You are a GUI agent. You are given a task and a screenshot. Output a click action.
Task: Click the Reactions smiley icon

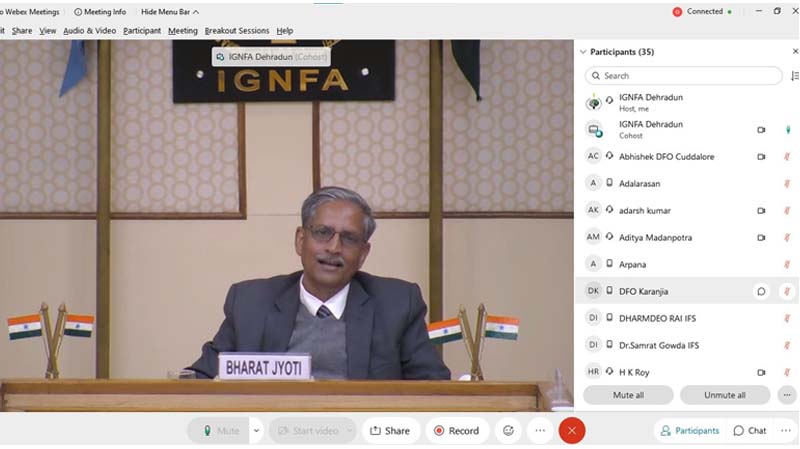coord(508,431)
